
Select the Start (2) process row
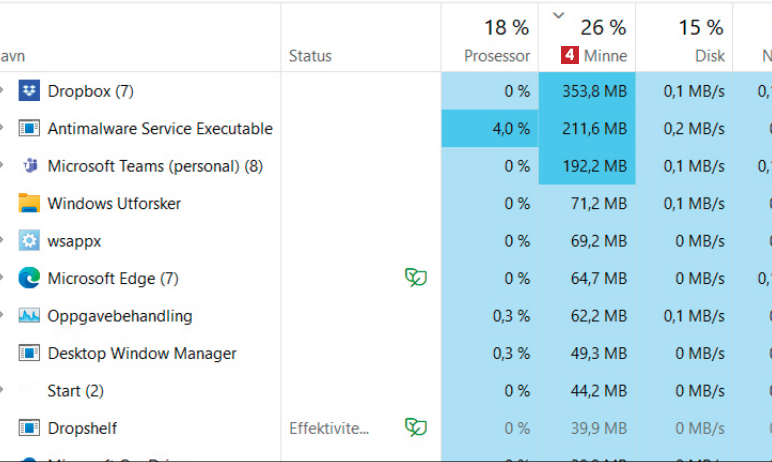[75, 391]
